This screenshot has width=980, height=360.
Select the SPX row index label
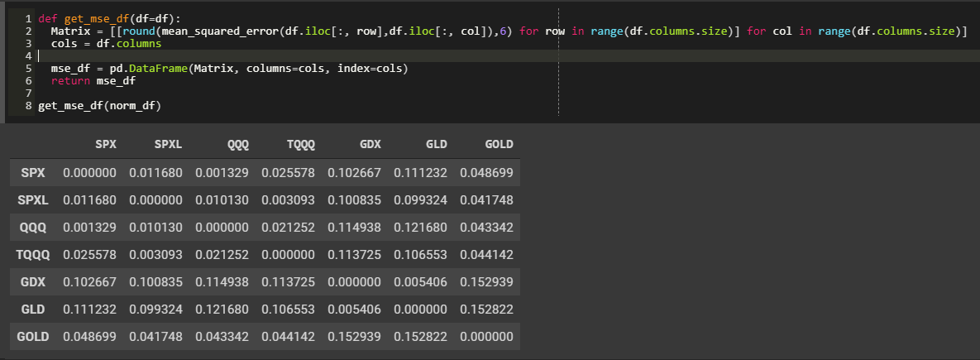click(x=32, y=172)
